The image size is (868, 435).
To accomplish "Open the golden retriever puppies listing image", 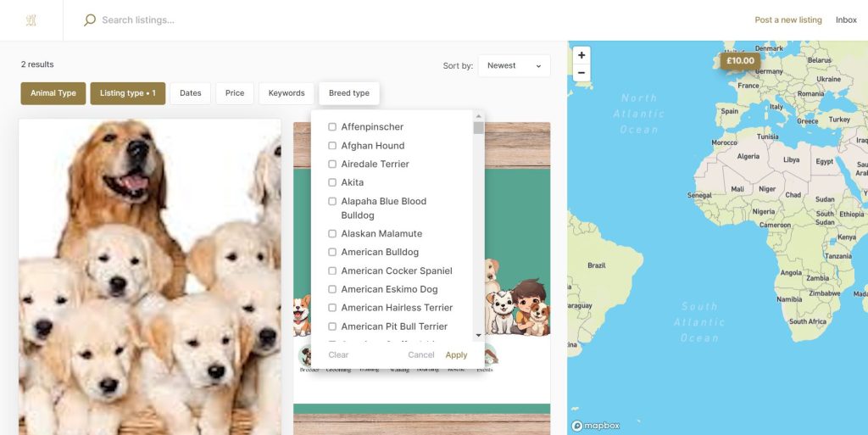I will (149, 276).
